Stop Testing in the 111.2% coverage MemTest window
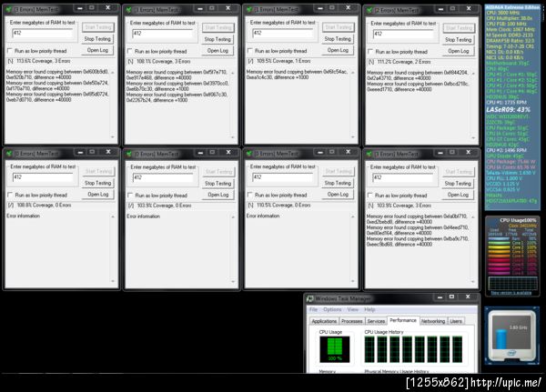This screenshot has width=546, height=392. click(x=459, y=40)
